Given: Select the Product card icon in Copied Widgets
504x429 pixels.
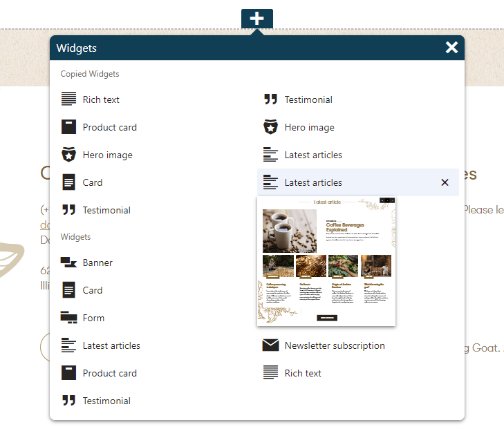Looking at the screenshot, I should [x=68, y=127].
